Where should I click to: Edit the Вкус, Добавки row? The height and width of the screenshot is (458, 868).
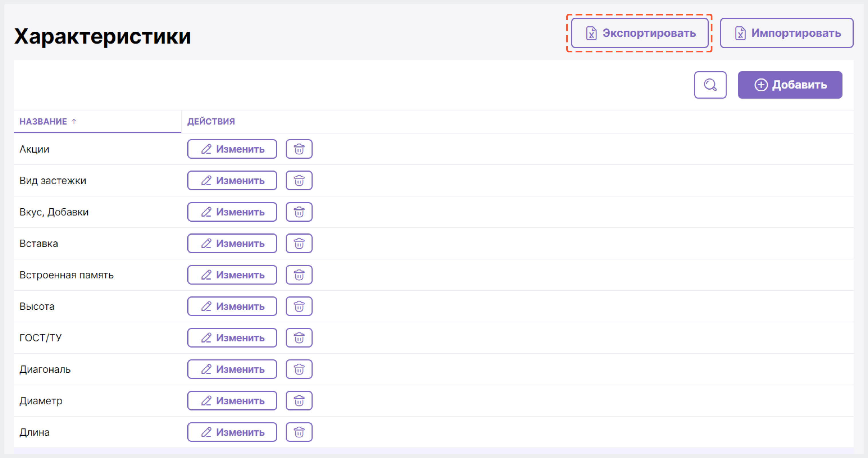click(x=232, y=212)
